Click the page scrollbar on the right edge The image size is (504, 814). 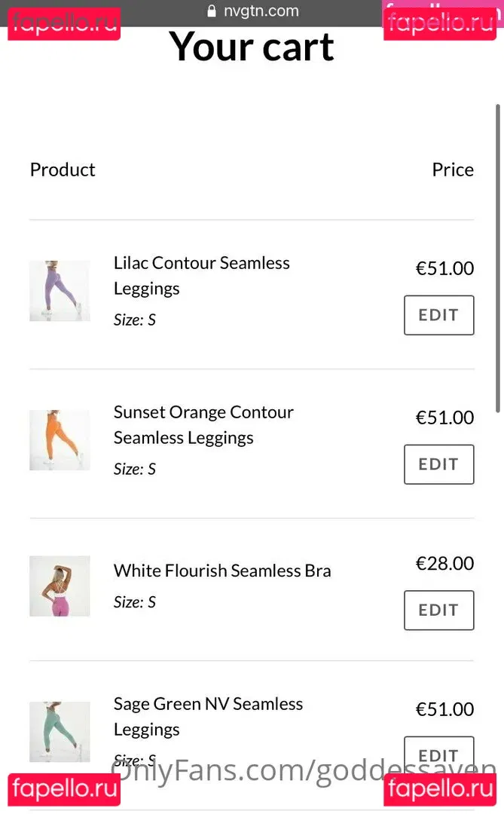(x=498, y=258)
